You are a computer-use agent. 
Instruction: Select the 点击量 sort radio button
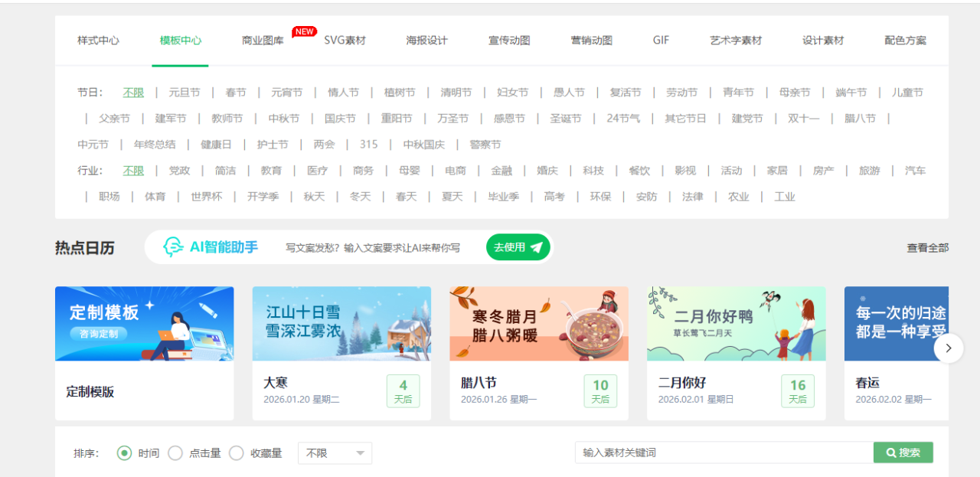(x=175, y=452)
